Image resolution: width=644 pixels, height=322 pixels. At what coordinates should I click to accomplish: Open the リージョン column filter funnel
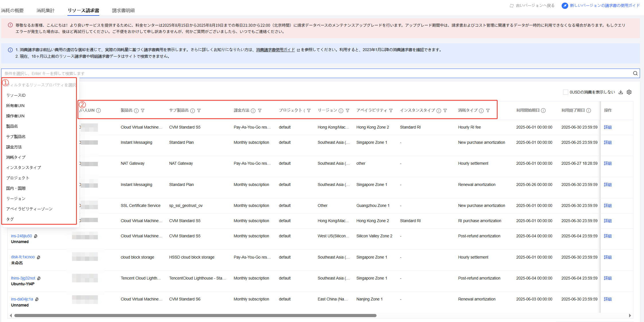348,110
